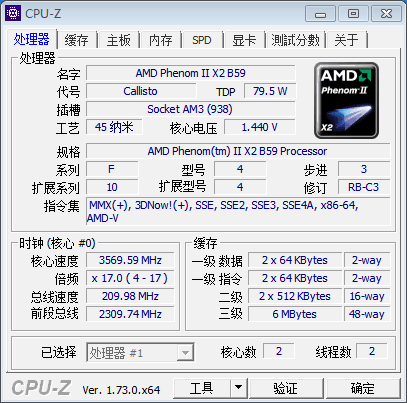407x403 pixels.
Task: Open the 工具 dropdown arrow
Action: 238,388
